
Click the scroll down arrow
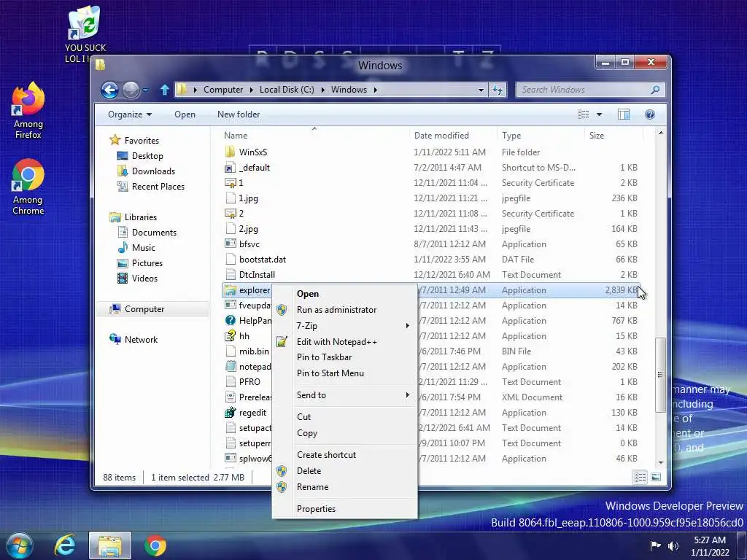[660, 463]
